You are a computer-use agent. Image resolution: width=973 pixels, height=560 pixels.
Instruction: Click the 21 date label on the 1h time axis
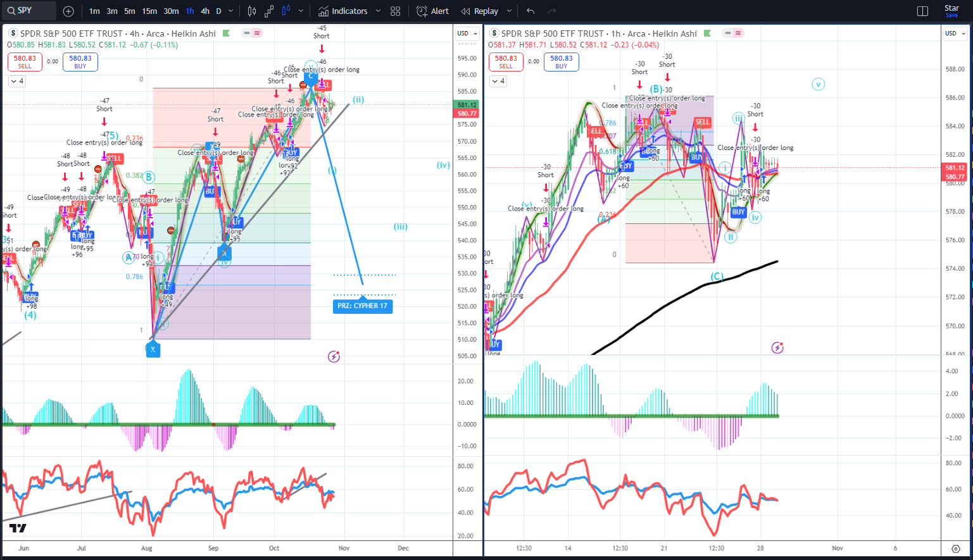point(664,548)
